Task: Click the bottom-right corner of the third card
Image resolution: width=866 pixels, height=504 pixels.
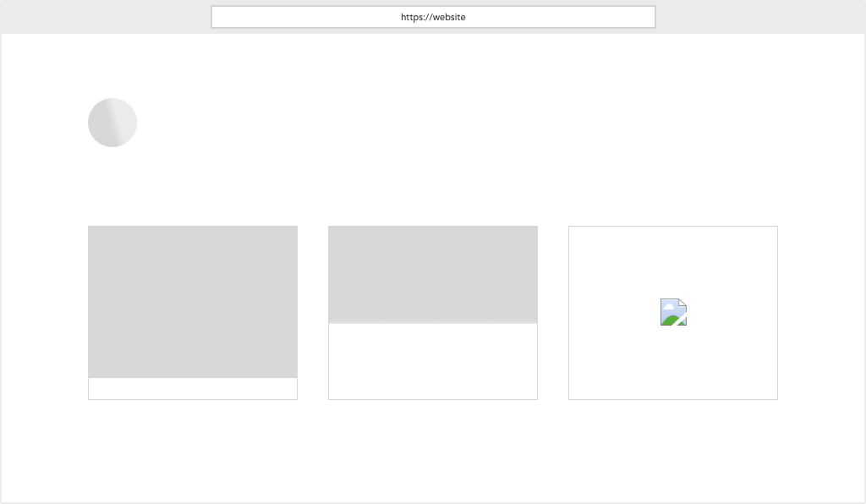Action: pos(777,398)
